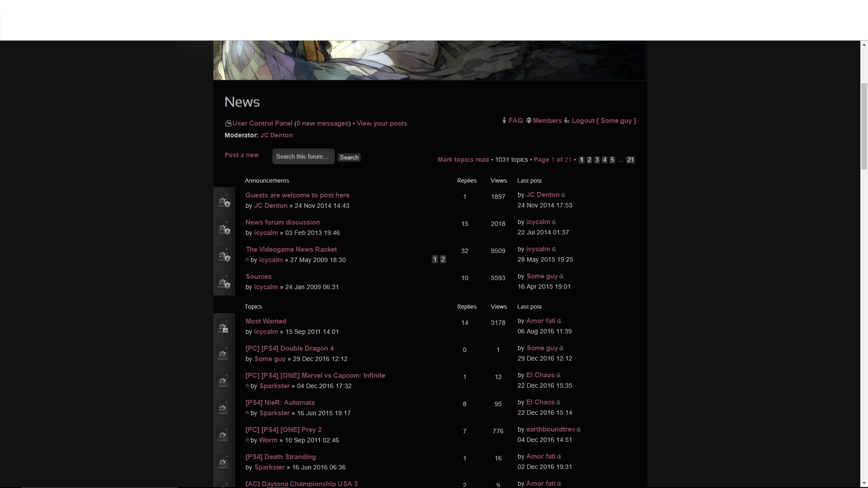This screenshot has width=868, height=488.
Task: Open [PC] [PS4] Double Dragon 4 topic
Action: [289, 348]
